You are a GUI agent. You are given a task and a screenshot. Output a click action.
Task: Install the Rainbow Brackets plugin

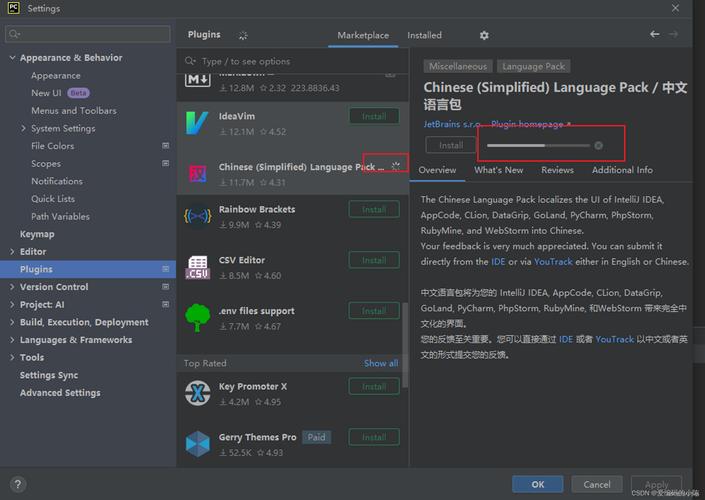374,210
